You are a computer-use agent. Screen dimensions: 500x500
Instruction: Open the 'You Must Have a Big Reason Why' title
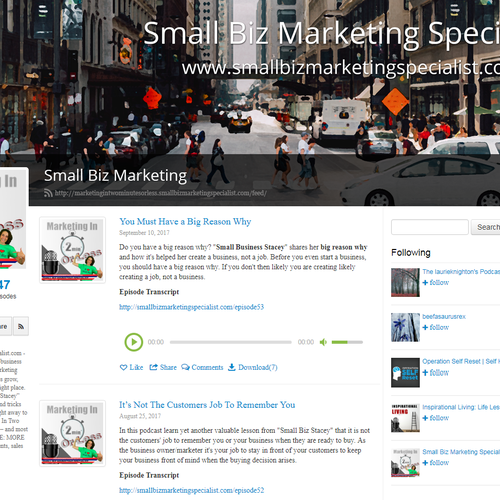point(185,222)
